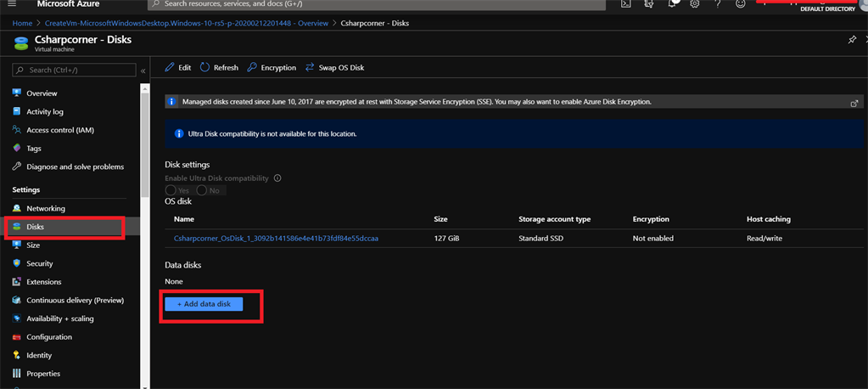Open Networking settings
The height and width of the screenshot is (389, 868).
[x=46, y=208]
